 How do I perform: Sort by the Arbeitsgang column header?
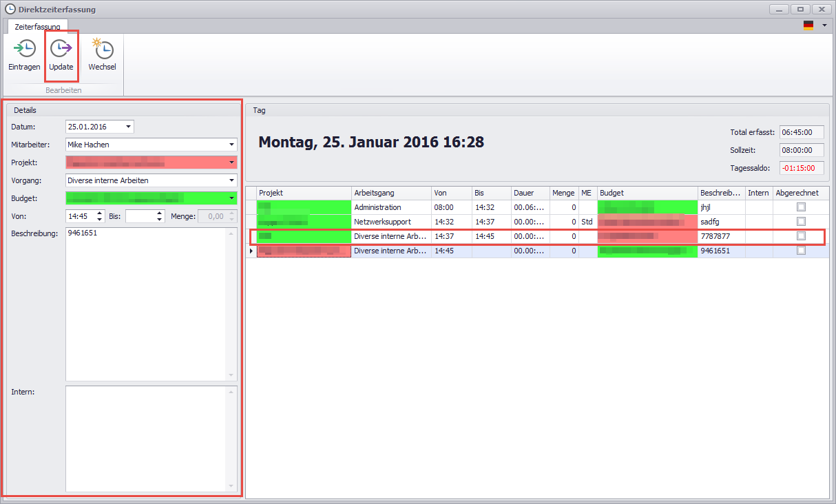(x=390, y=193)
